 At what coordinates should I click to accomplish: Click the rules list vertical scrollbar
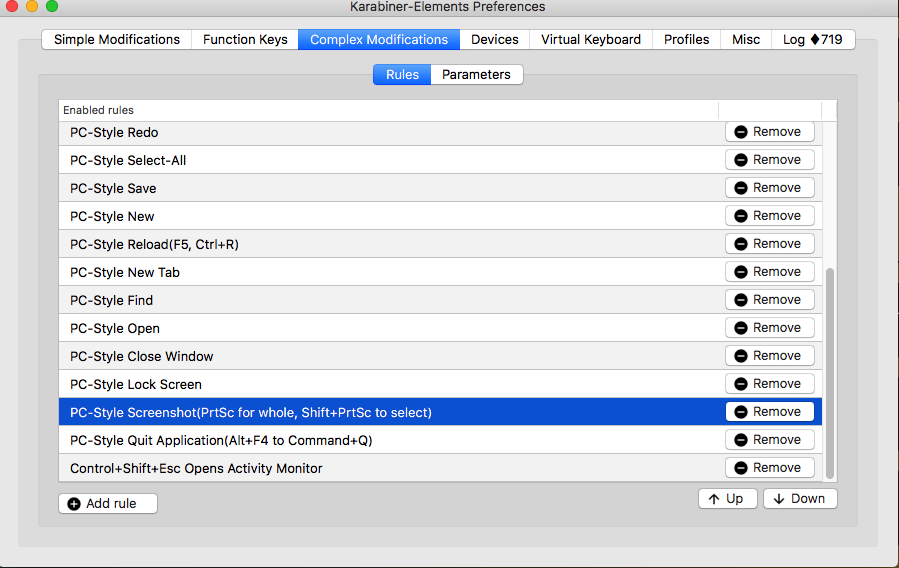[829, 370]
